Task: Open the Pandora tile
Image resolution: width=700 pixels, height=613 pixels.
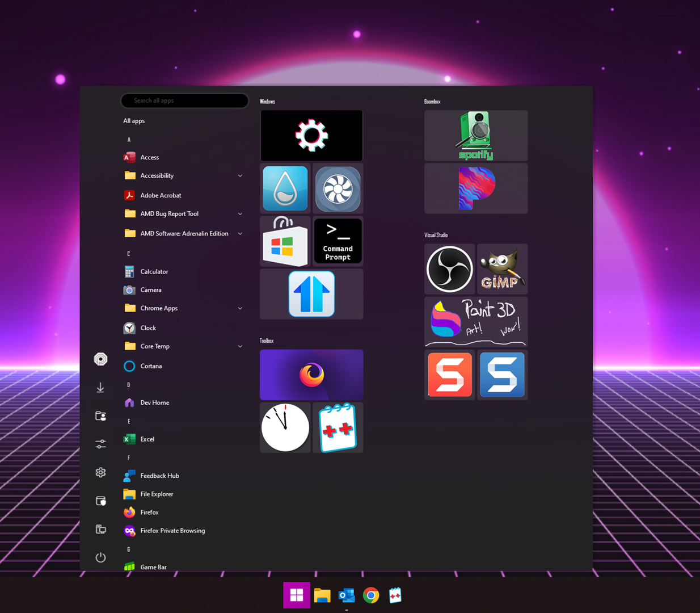Action: coord(476,188)
